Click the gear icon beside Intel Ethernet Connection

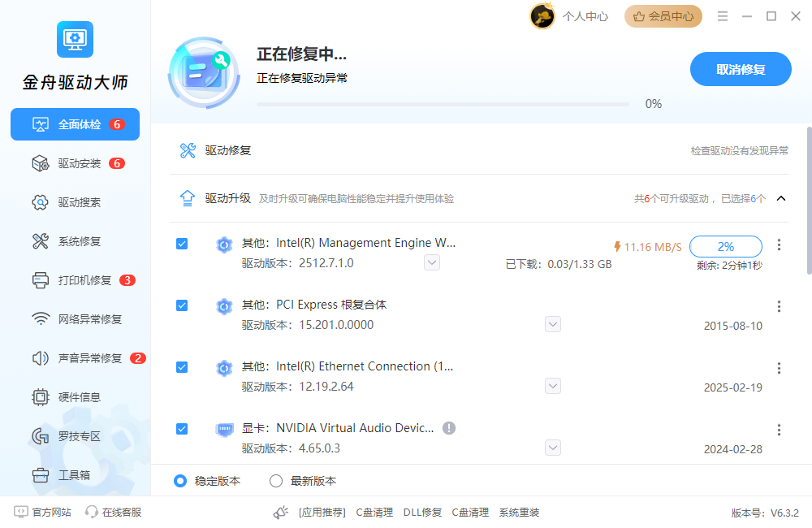coord(224,367)
